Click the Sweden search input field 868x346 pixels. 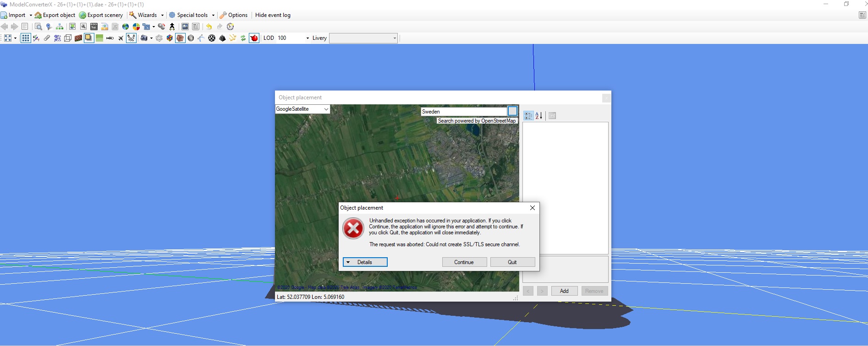pos(463,112)
